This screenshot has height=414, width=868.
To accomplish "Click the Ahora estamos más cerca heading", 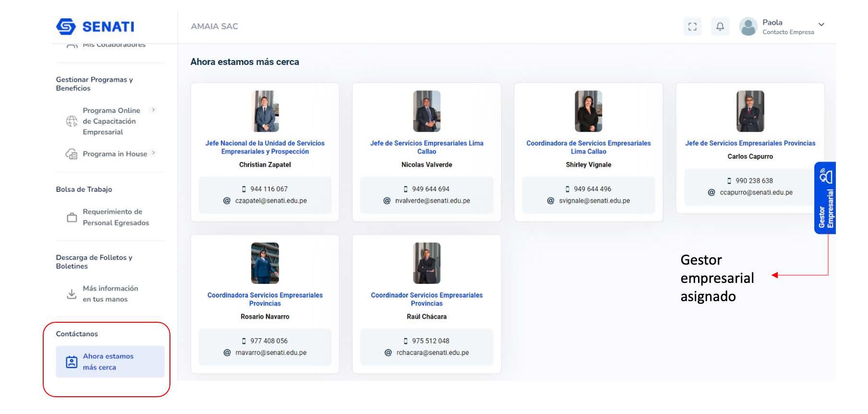I will point(245,62).
